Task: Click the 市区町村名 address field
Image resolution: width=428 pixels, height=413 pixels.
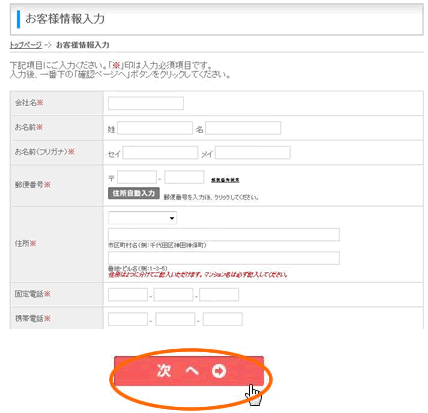Action: (x=224, y=235)
